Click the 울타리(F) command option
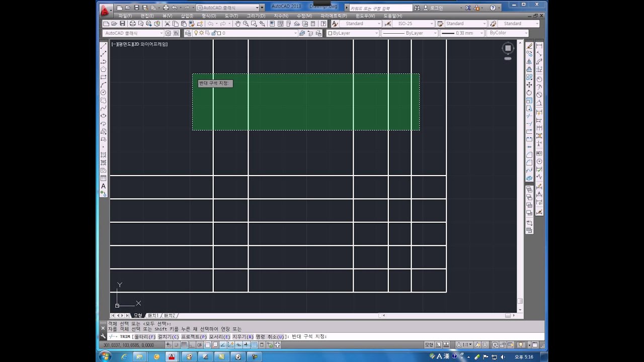 coord(145,337)
